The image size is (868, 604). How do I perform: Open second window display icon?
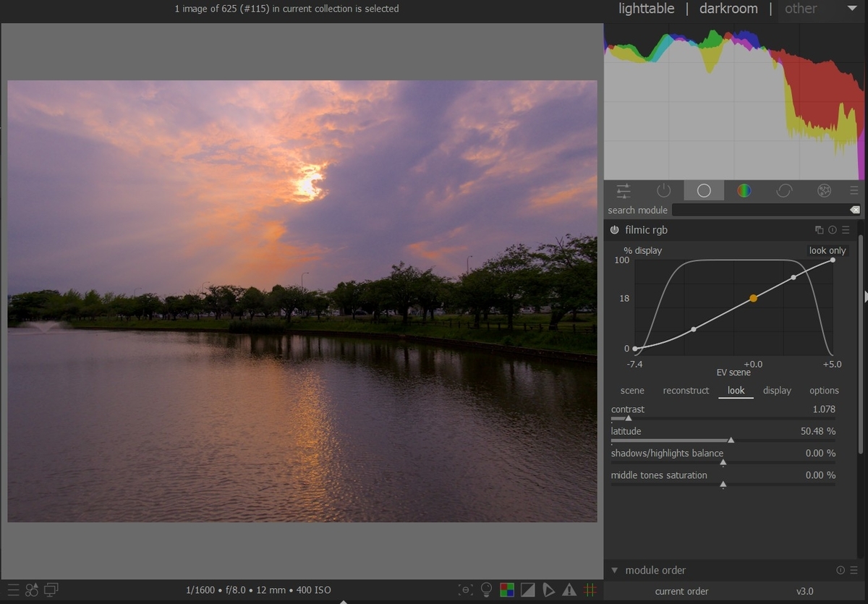tap(51, 590)
